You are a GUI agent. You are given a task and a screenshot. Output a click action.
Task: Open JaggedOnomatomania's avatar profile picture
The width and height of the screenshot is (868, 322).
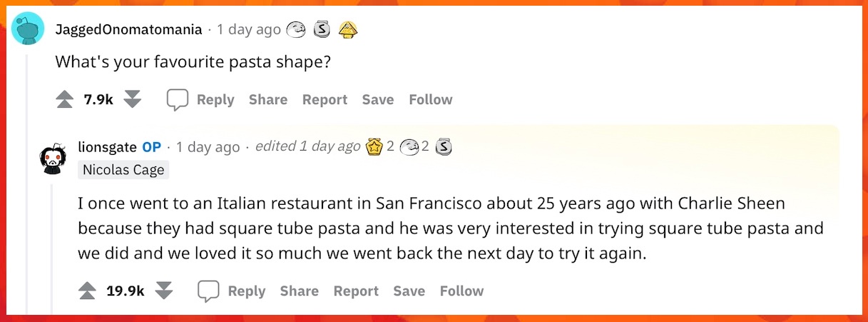(x=29, y=30)
